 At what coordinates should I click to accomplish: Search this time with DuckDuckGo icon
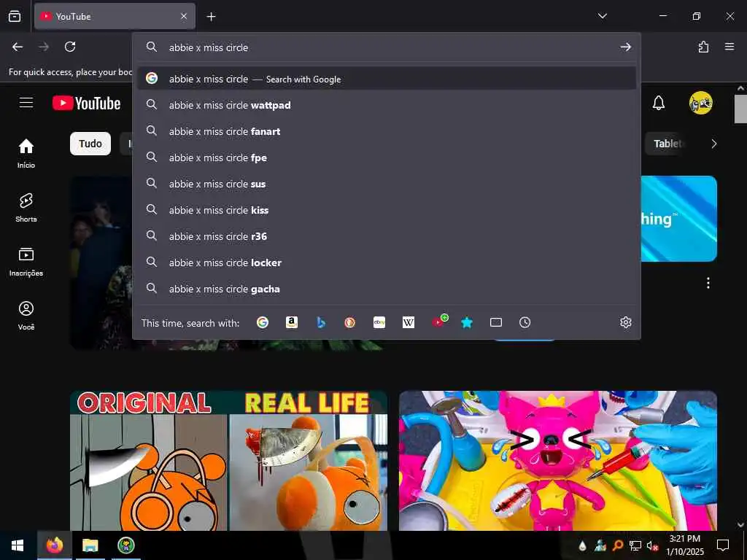point(349,322)
